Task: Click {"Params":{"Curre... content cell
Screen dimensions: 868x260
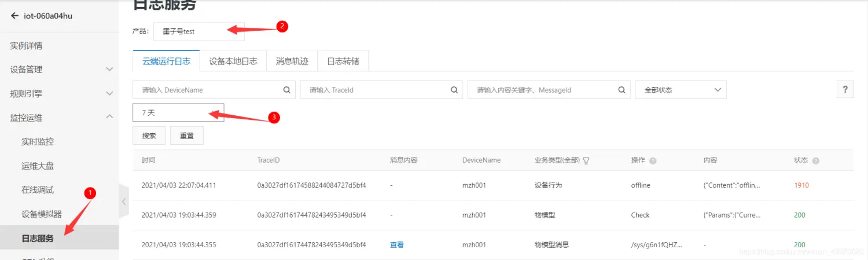Action: click(x=732, y=215)
